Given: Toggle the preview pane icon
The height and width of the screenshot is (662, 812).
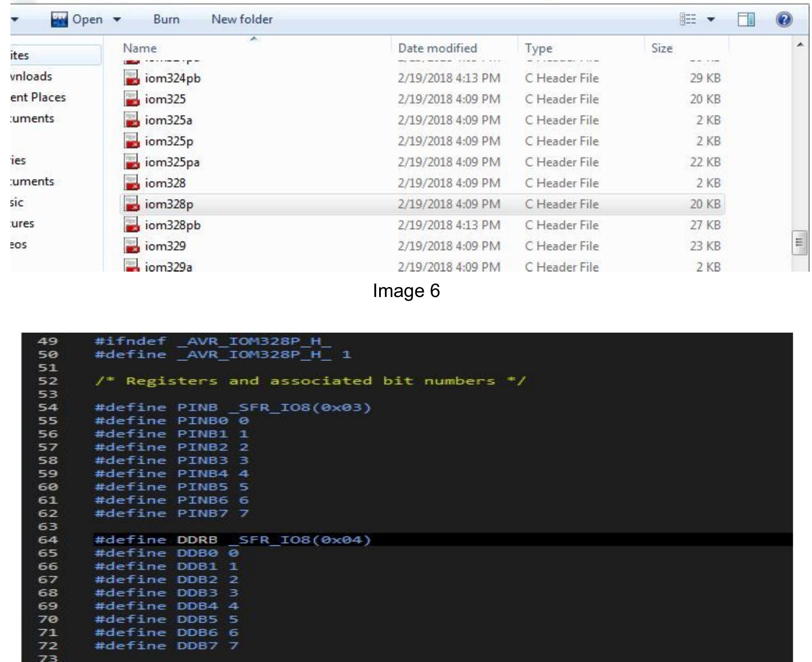Looking at the screenshot, I should [x=746, y=19].
